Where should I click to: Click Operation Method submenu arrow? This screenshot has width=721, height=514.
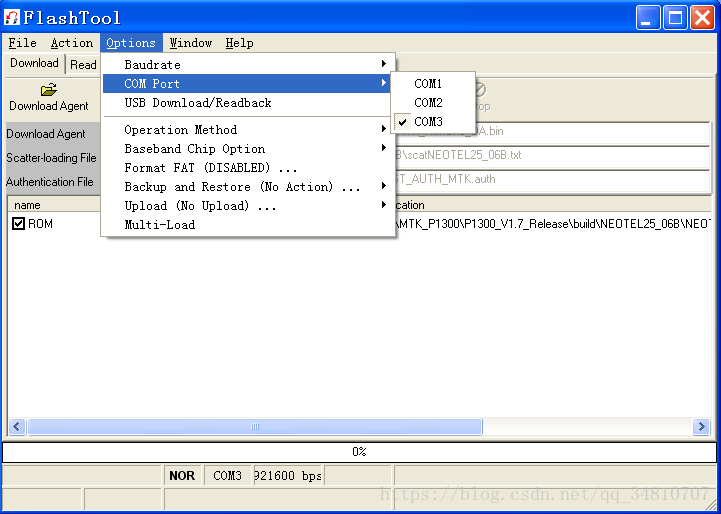pos(383,129)
